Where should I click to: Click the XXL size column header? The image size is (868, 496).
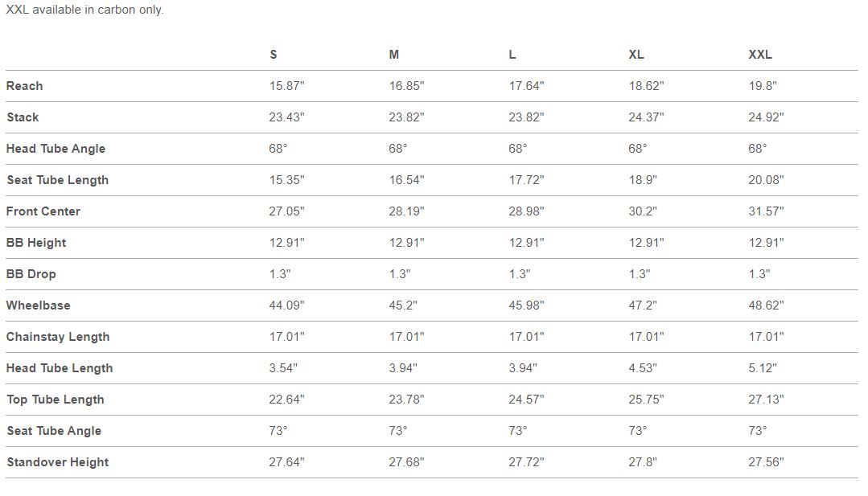760,55
